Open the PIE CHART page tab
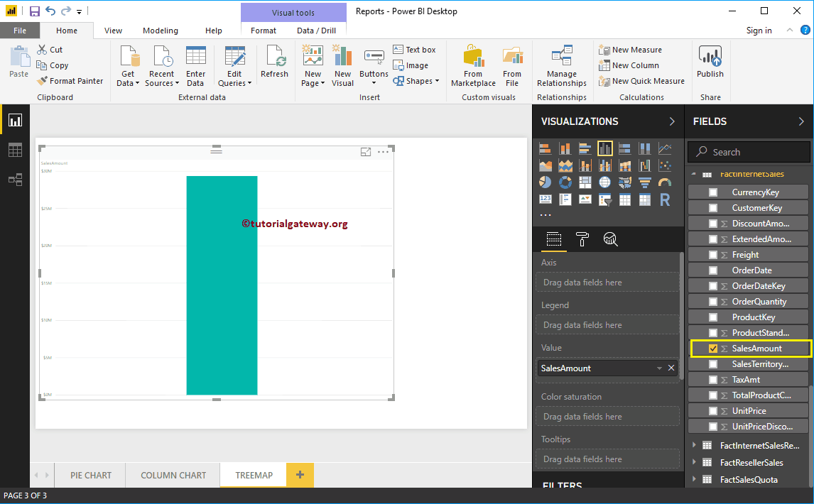814x504 pixels. point(91,475)
